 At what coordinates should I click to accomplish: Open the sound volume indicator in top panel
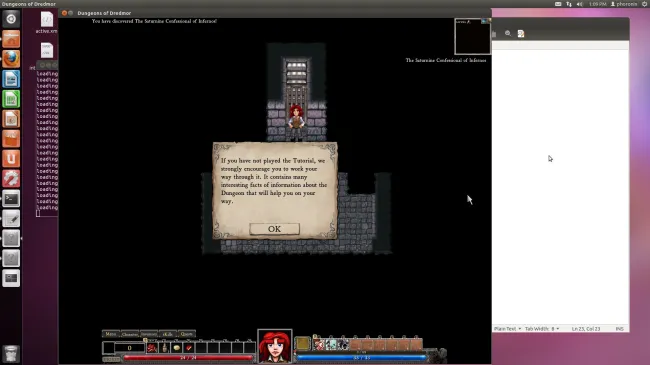[580, 4]
